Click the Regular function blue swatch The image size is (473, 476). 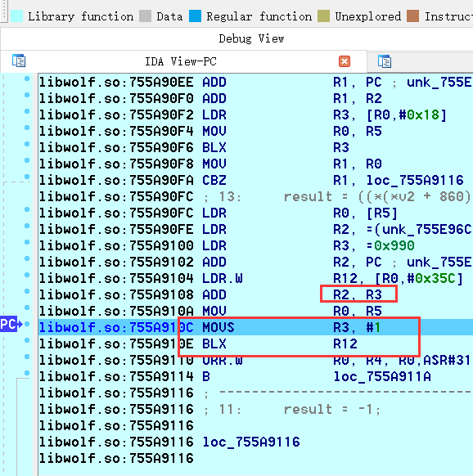[x=195, y=16]
